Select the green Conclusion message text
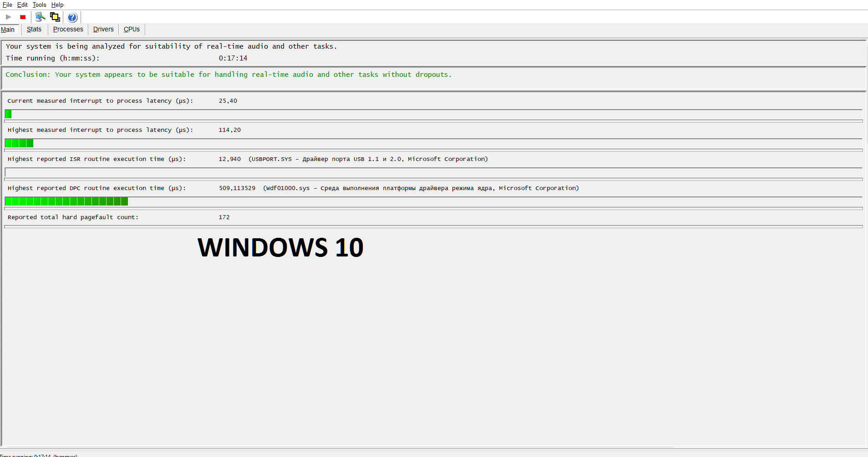The height and width of the screenshot is (457, 868). click(x=228, y=75)
